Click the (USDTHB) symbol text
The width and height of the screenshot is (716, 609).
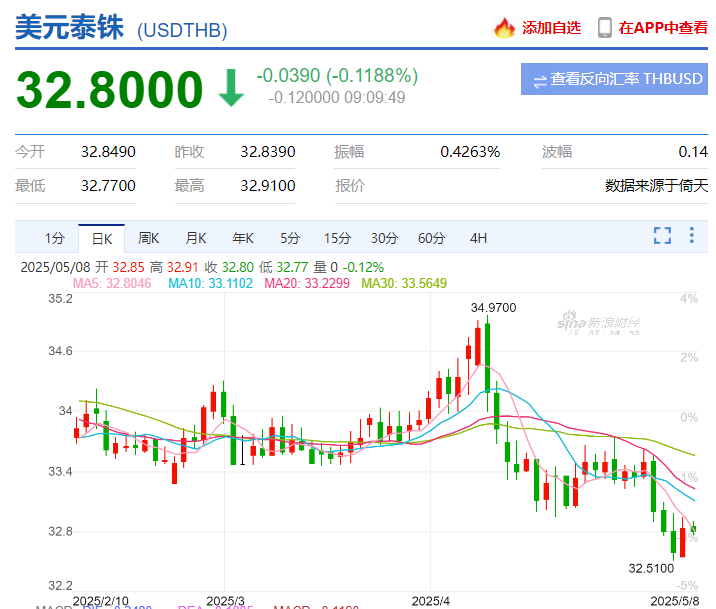click(182, 31)
